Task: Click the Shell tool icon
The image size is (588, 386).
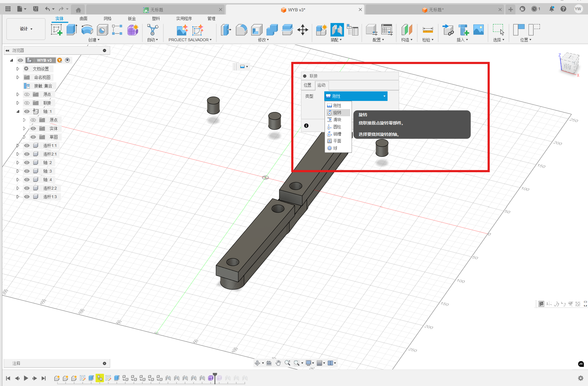Action: point(257,30)
